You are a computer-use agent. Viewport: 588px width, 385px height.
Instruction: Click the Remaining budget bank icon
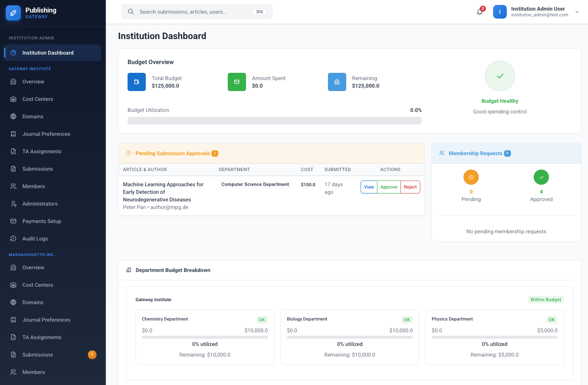337,82
